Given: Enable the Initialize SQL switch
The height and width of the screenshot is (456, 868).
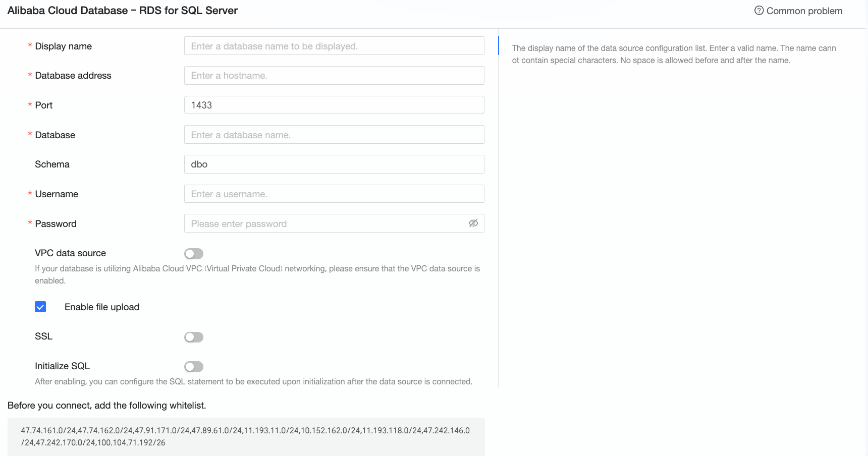Looking at the screenshot, I should (x=194, y=367).
